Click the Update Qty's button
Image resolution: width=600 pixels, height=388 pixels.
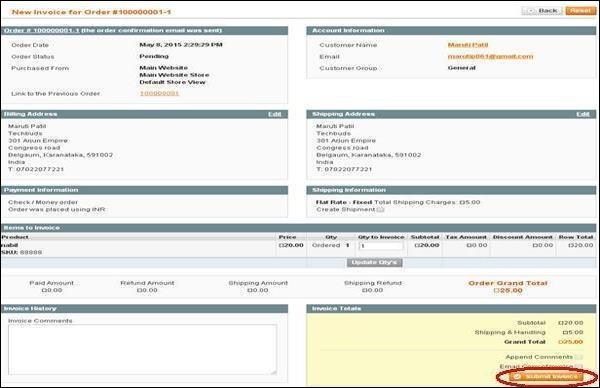pyautogui.click(x=374, y=262)
